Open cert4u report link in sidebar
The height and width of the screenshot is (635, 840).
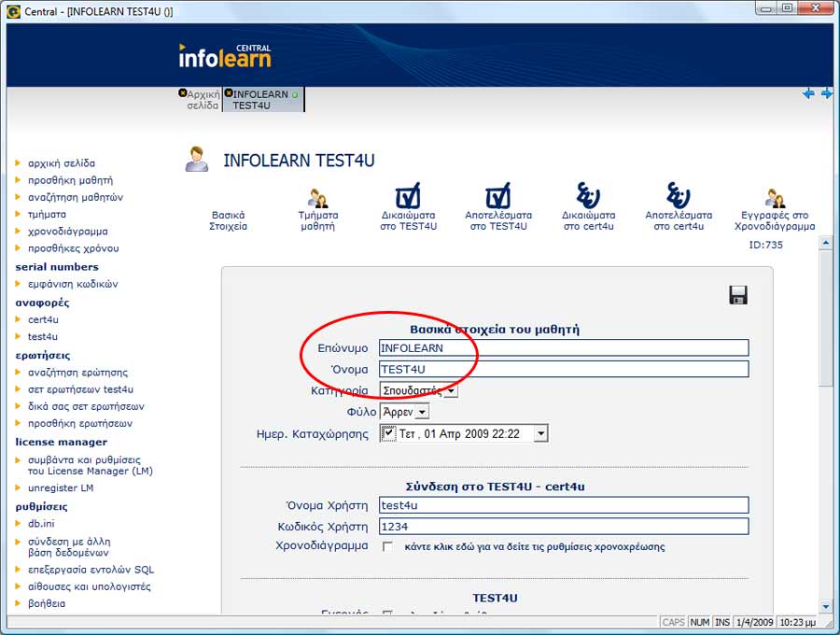[x=43, y=319]
